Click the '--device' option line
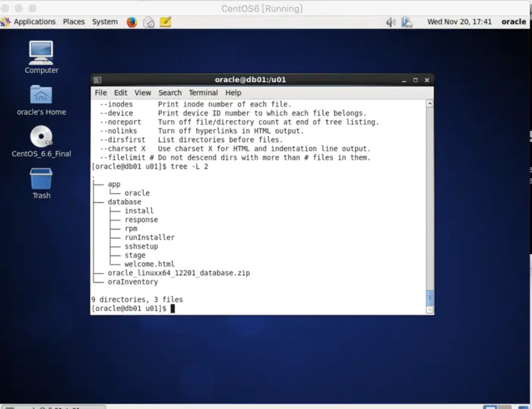 pyautogui.click(x=233, y=113)
